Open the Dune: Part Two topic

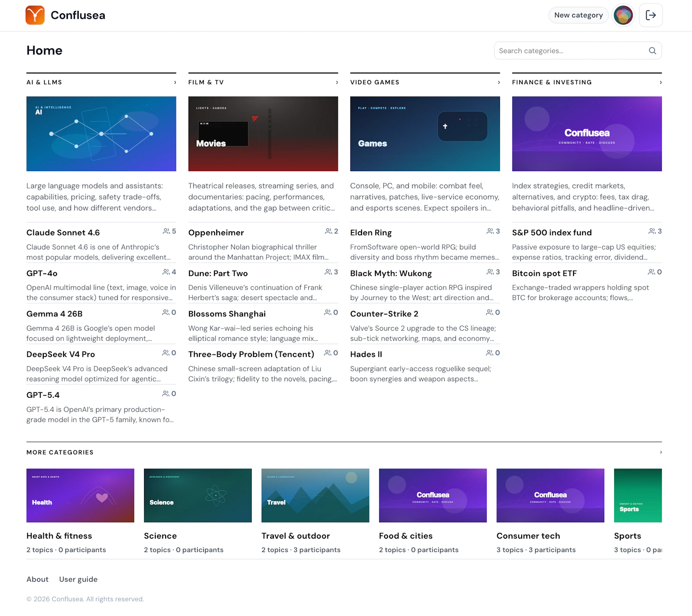218,273
